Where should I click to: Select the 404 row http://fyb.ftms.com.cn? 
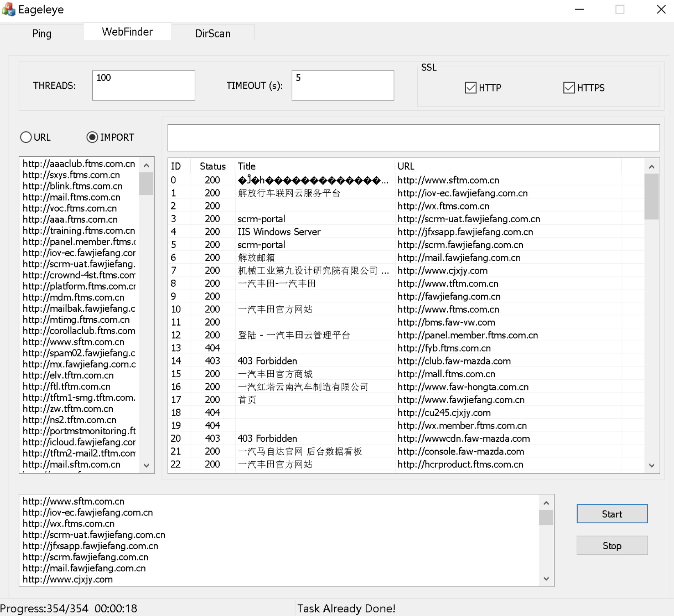(406, 348)
